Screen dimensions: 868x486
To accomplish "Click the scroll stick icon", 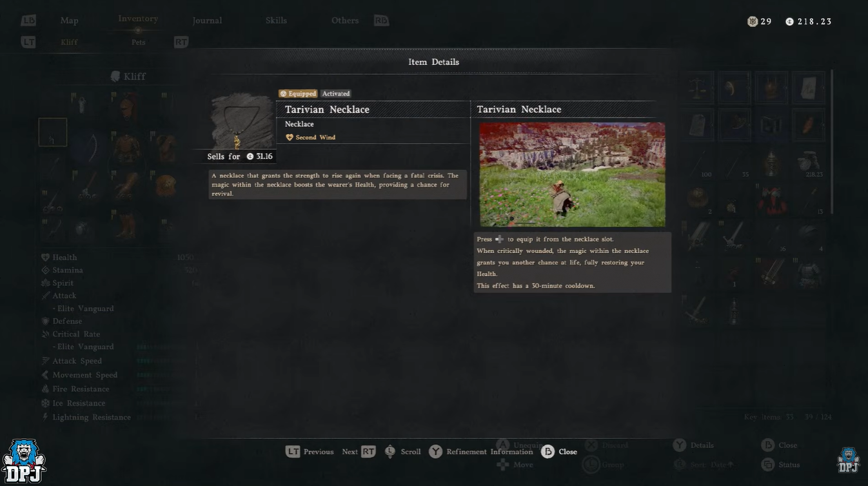I will point(390,452).
